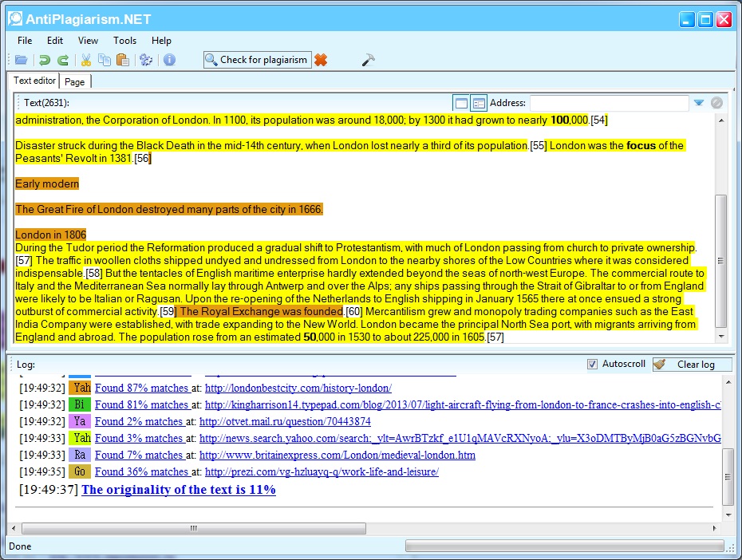Stop the check with the red X icon
Image resolution: width=742 pixels, height=560 pixels.
tap(321, 60)
